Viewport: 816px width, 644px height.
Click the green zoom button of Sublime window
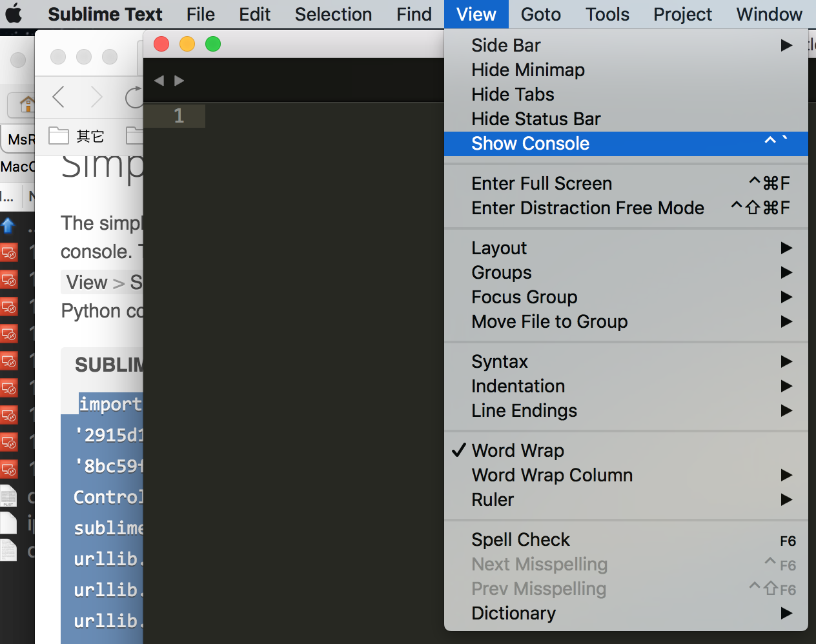point(213,44)
